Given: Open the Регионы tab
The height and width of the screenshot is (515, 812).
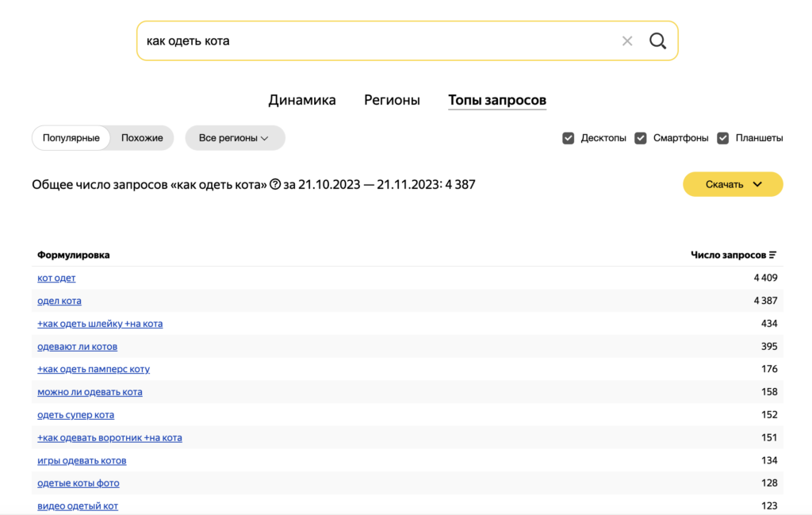Looking at the screenshot, I should [392, 100].
